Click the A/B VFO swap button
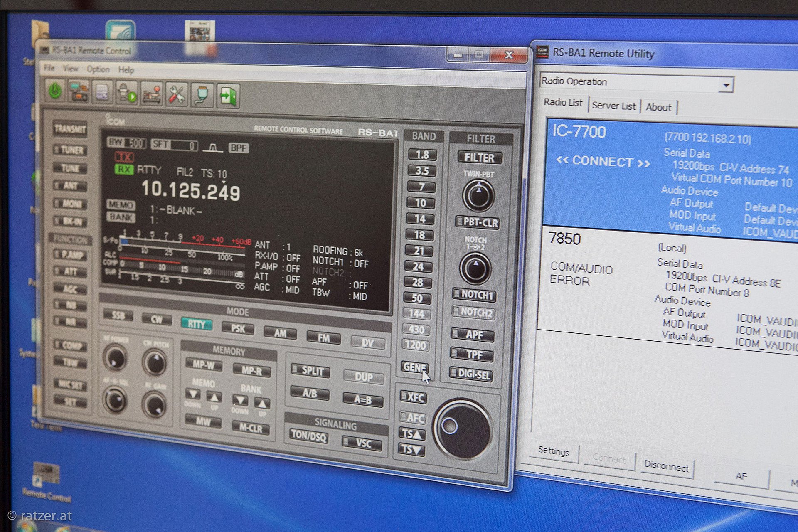 coord(310,393)
